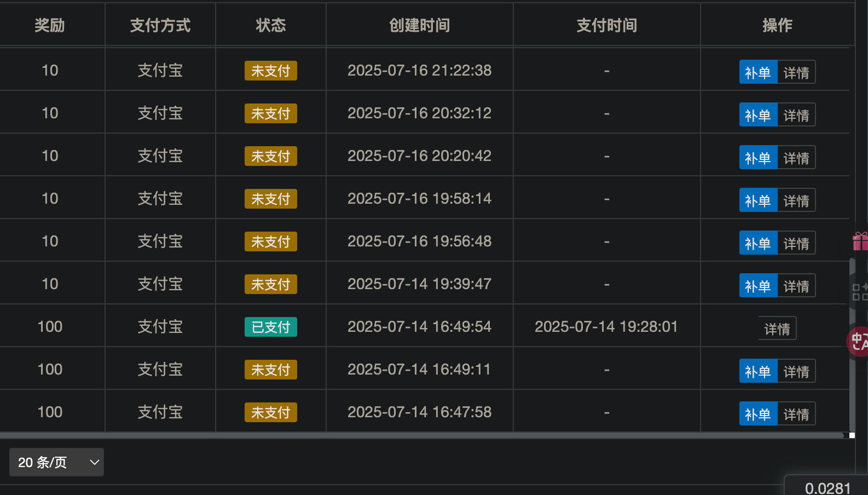Open 详情 for order created 16:47:58
The width and height of the screenshot is (868, 495).
pos(796,414)
